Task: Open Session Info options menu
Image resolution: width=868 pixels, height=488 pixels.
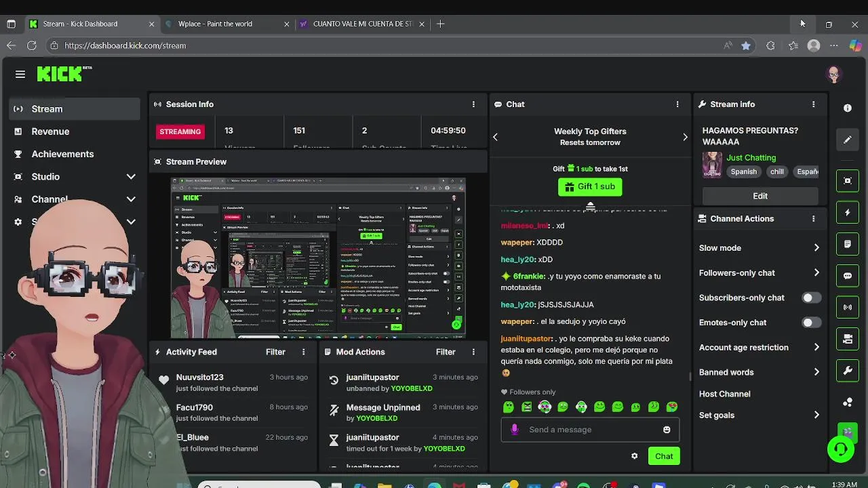Action: (473, 104)
